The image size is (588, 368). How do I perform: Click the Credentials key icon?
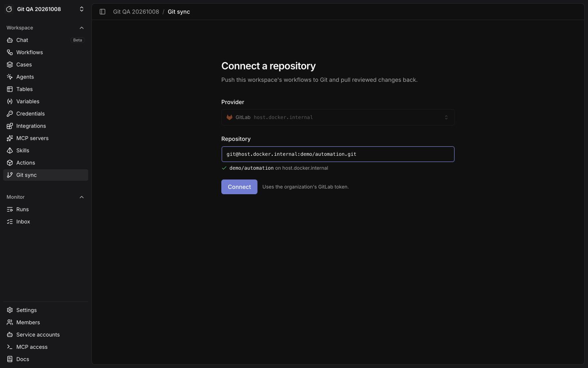10,114
